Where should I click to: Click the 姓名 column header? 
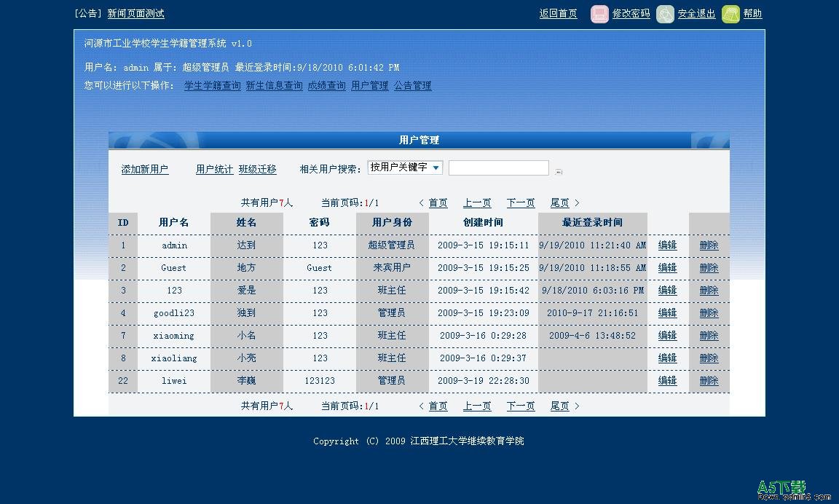[247, 223]
